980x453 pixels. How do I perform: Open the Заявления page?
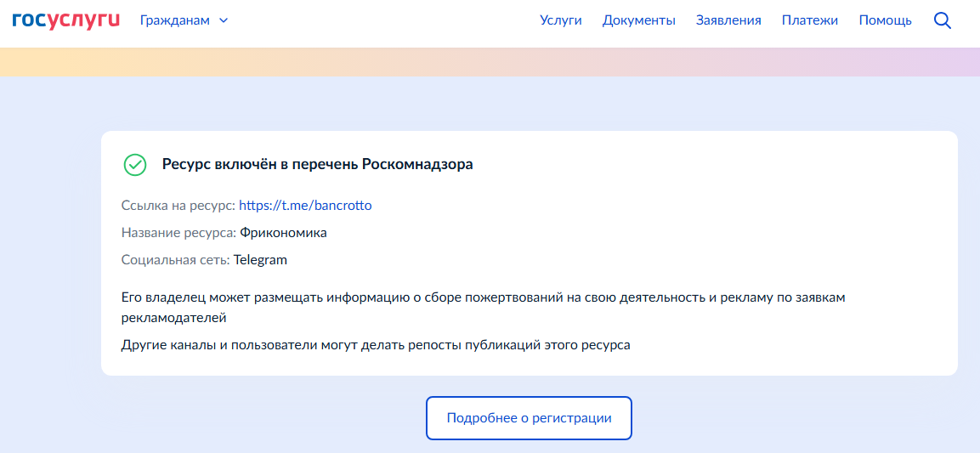coord(728,20)
